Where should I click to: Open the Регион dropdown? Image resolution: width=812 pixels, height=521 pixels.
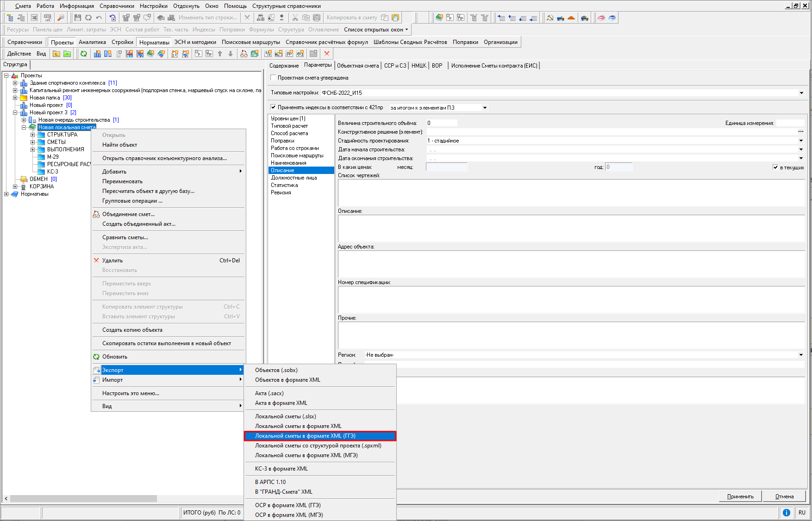801,355
